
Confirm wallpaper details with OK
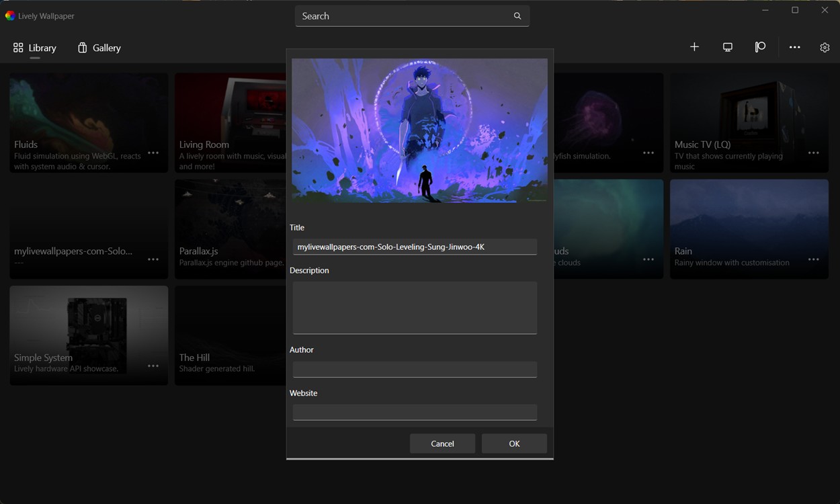click(x=514, y=444)
